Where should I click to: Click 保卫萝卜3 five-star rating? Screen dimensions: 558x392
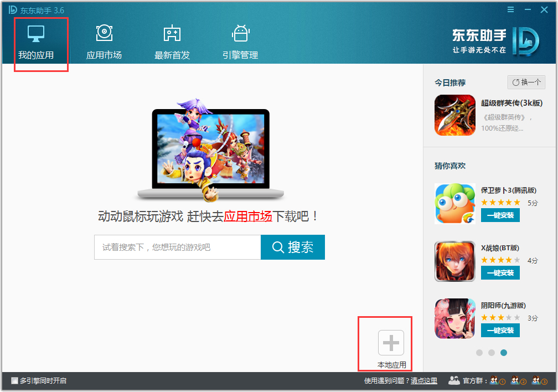(500, 203)
